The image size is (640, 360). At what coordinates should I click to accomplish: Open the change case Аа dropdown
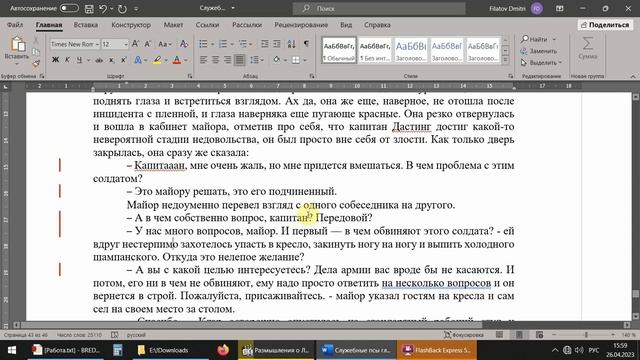point(165,44)
